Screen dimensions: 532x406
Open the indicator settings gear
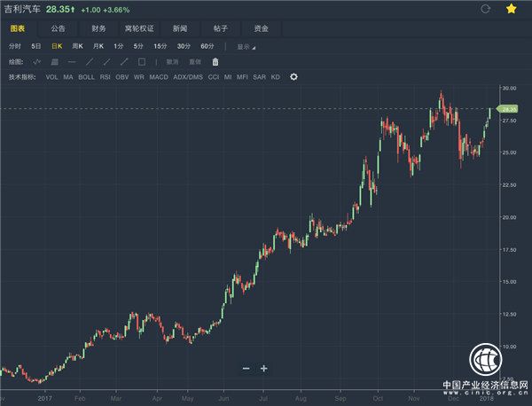[x=293, y=77]
